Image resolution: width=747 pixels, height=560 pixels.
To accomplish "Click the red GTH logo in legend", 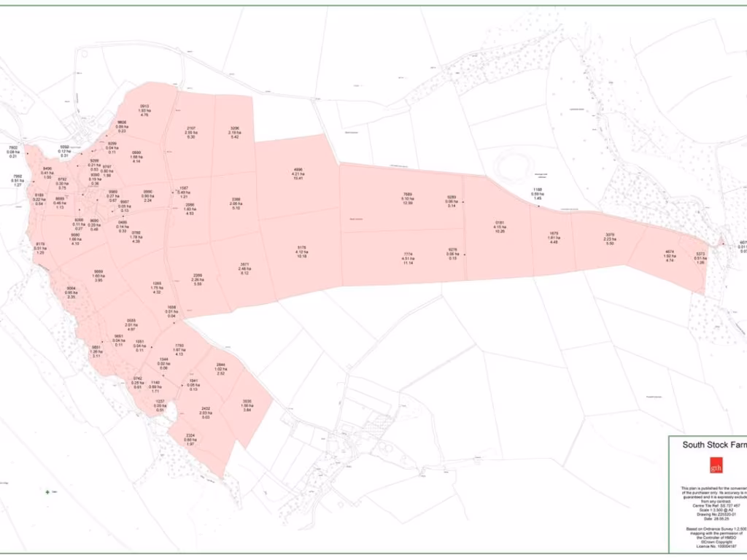I will tap(716, 465).
